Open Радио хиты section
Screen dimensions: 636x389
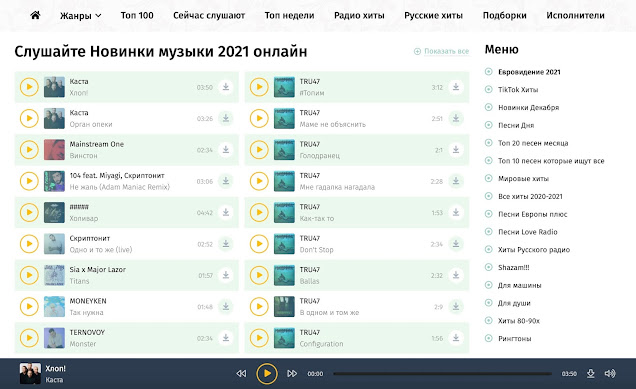(x=359, y=15)
